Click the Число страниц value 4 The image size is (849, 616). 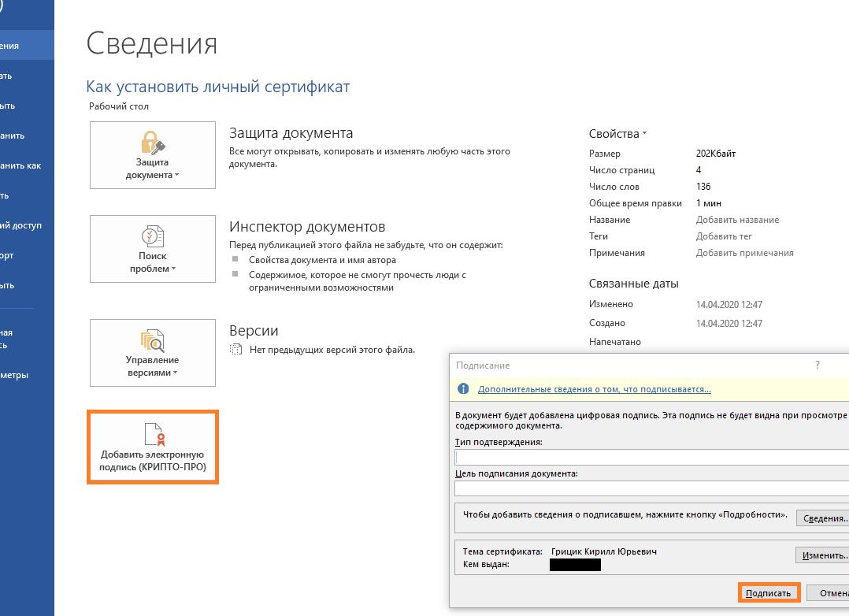click(x=699, y=170)
